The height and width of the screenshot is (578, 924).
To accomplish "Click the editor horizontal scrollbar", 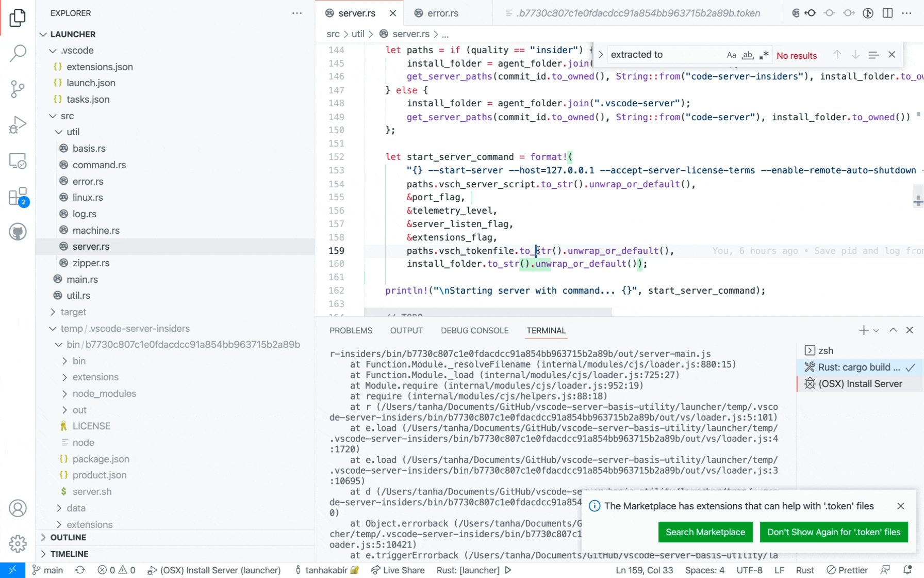I will click(488, 312).
